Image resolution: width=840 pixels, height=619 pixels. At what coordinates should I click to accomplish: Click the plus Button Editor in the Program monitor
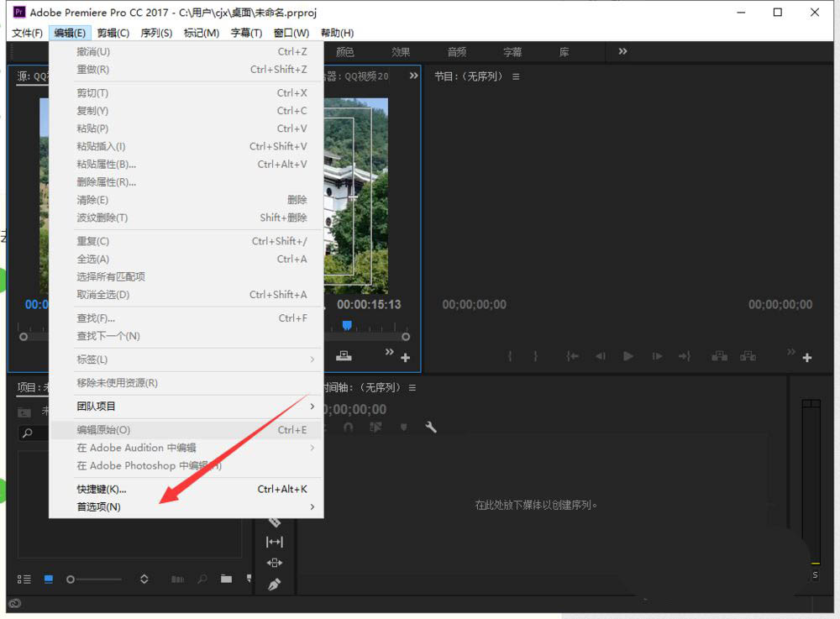807,357
